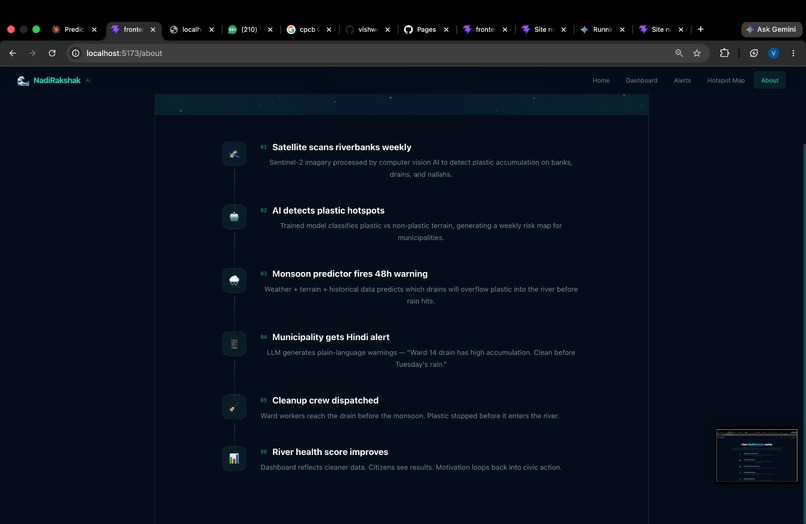Image resolution: width=806 pixels, height=524 pixels.
Task: Click the NadiRakshak wave logo icon
Action: (23, 81)
